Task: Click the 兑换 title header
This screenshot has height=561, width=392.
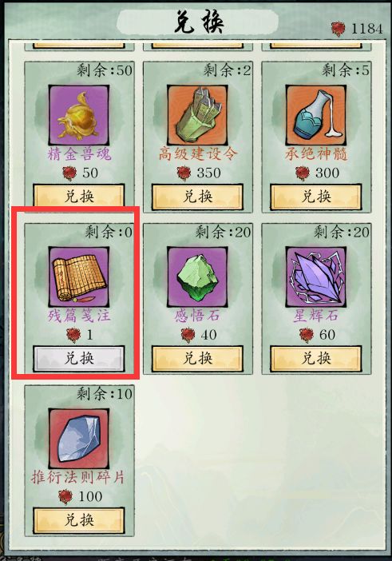Action: click(199, 22)
